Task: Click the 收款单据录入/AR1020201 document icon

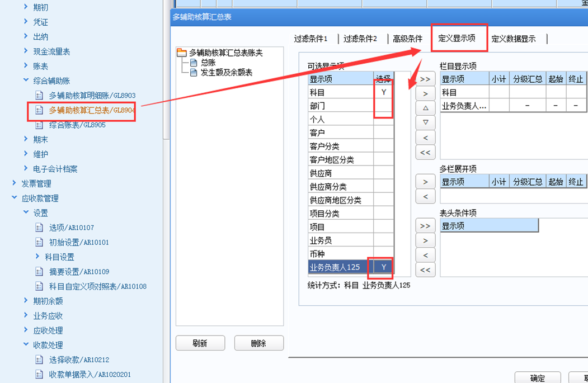Action: tap(39, 375)
